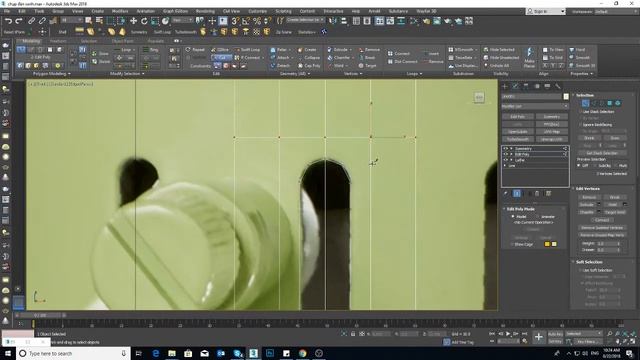
Task: Open the Modify command panel tab
Action: [x=516, y=86]
